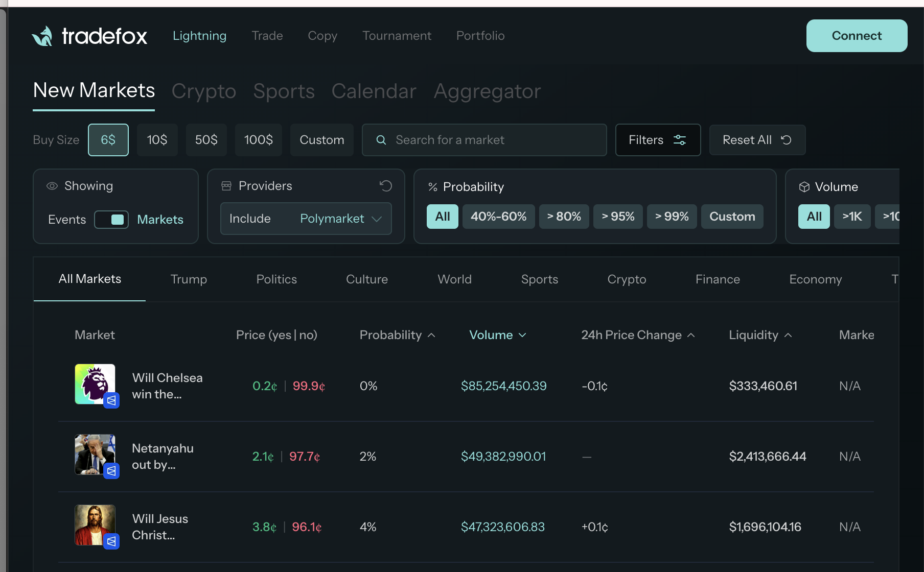Screen dimensions: 924x572
Task: Click the cube icon beside Volume
Action: (805, 186)
